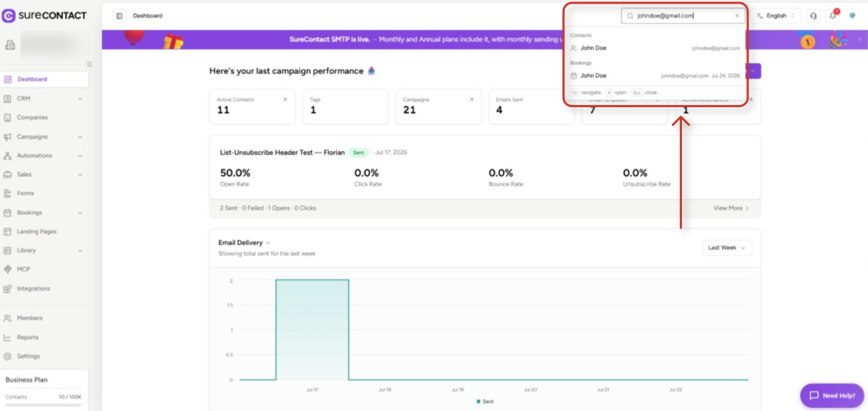
Task: Navigate to MCP page
Action: click(x=23, y=269)
